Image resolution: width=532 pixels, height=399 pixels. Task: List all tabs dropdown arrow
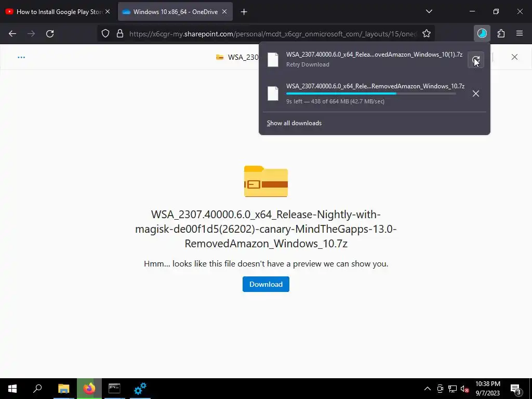tap(429, 11)
